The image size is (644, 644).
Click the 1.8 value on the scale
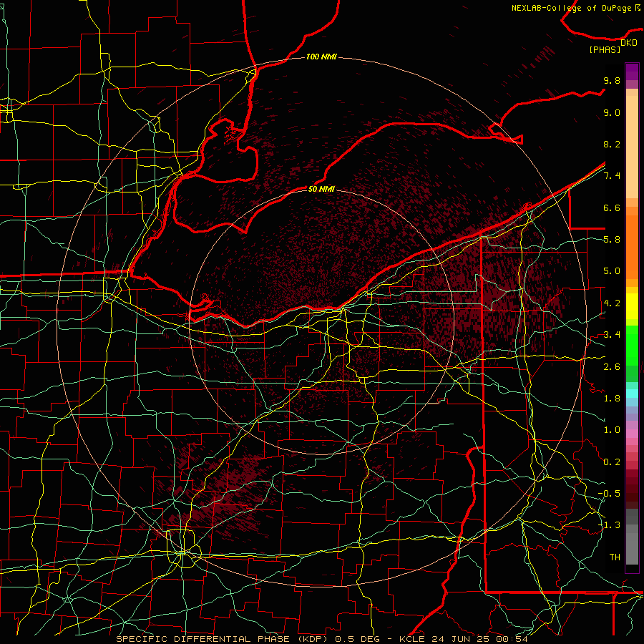click(612, 399)
